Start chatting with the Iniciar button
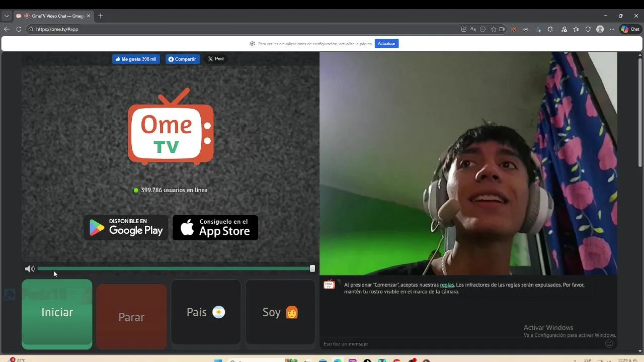Screen dimensions: 644x362 pyautogui.click(x=57, y=314)
